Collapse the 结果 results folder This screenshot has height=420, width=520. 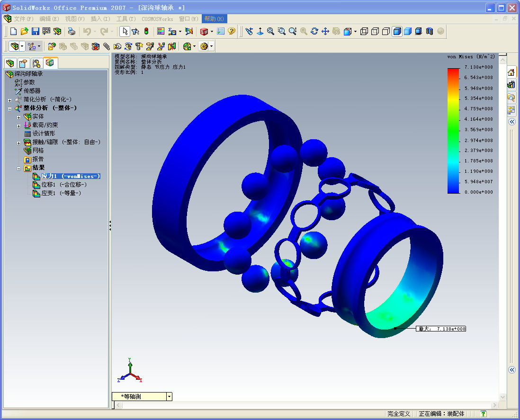18,169
